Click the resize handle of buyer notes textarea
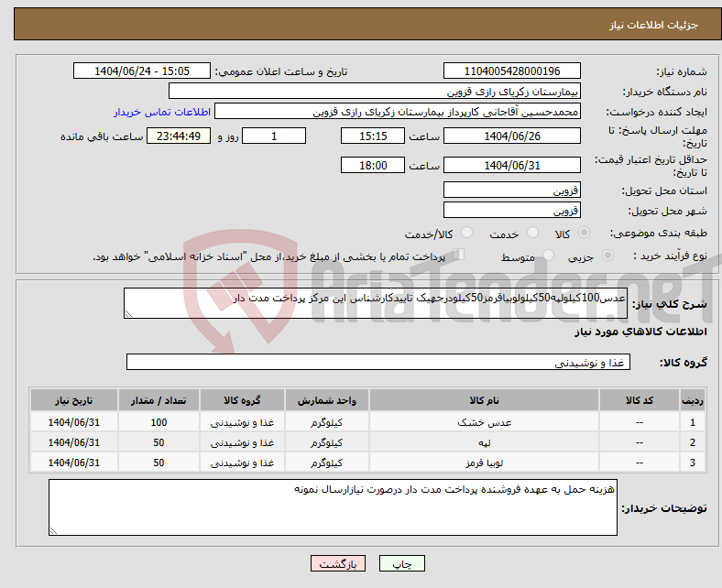The image size is (722, 588). coord(53,531)
